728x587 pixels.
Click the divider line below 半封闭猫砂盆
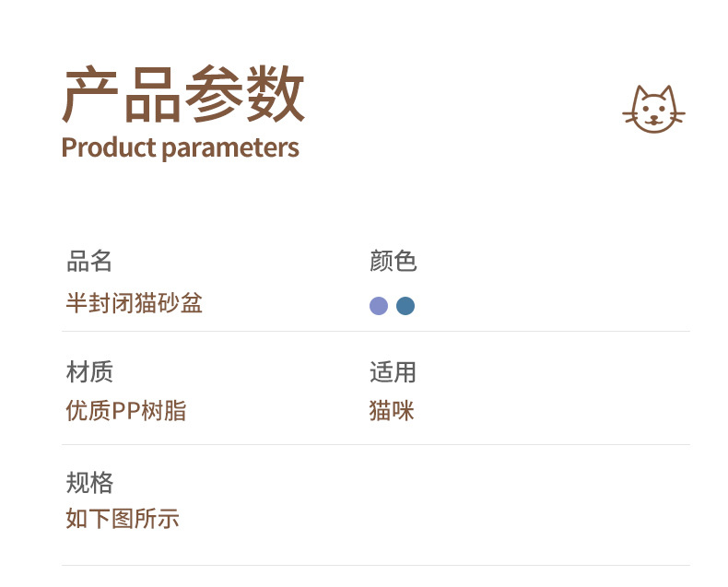point(375,332)
